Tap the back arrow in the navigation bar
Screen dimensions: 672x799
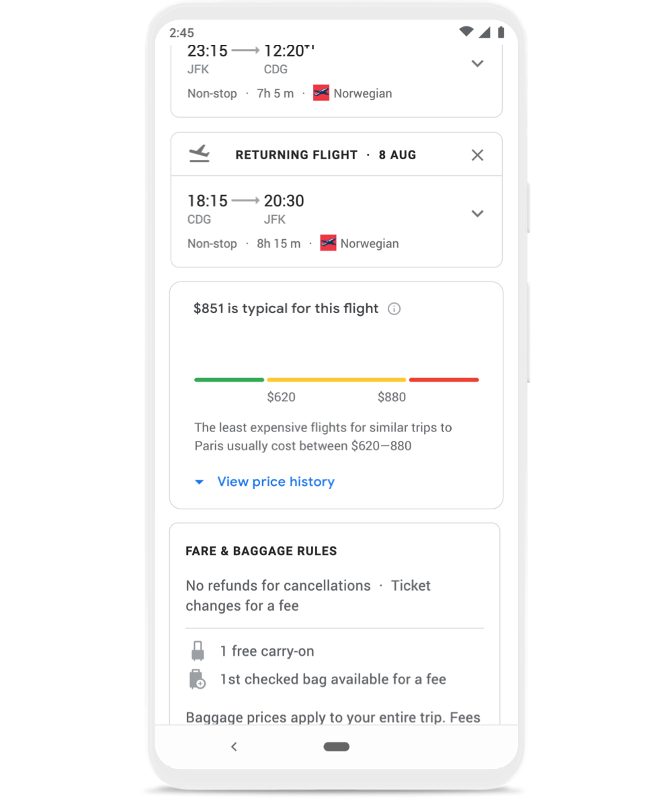pos(234,746)
